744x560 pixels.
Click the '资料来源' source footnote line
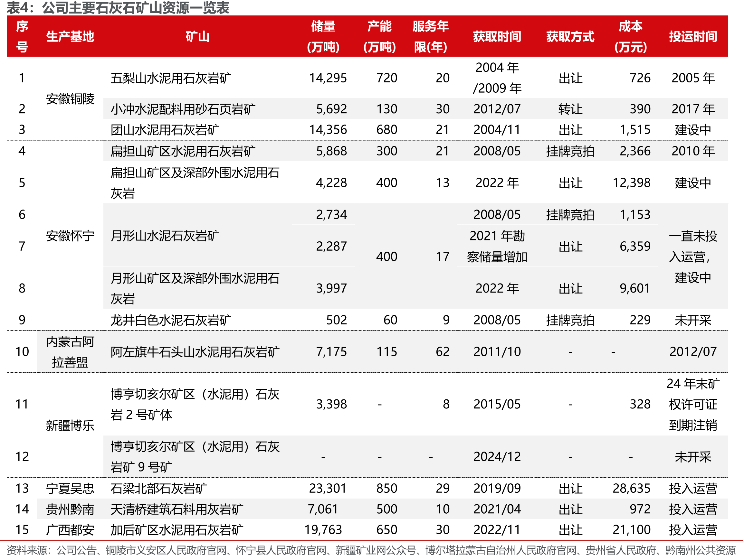[x=371, y=550]
